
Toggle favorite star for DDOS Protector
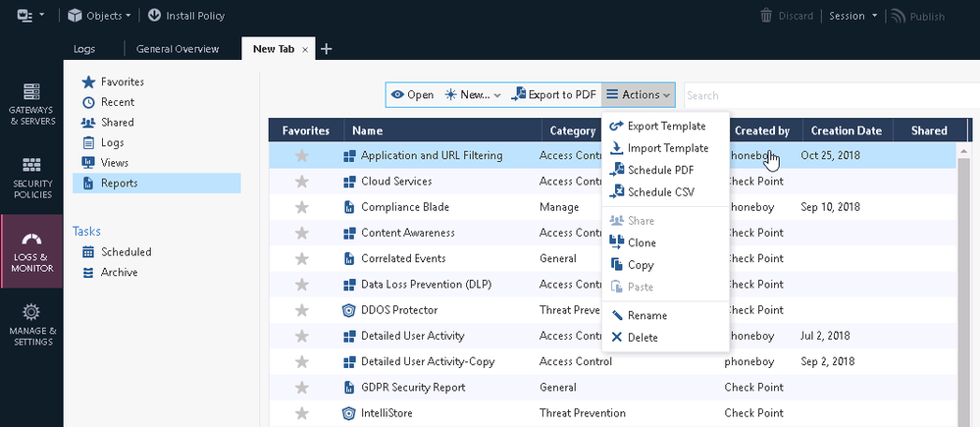coord(302,310)
